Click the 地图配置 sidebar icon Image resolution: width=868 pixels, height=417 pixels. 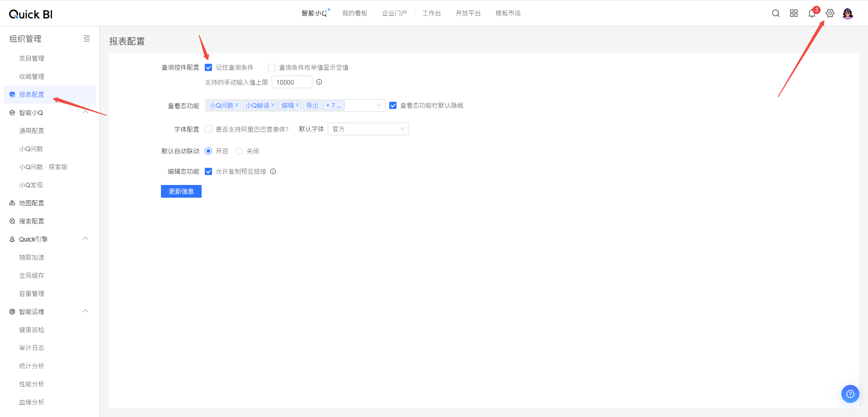12,203
